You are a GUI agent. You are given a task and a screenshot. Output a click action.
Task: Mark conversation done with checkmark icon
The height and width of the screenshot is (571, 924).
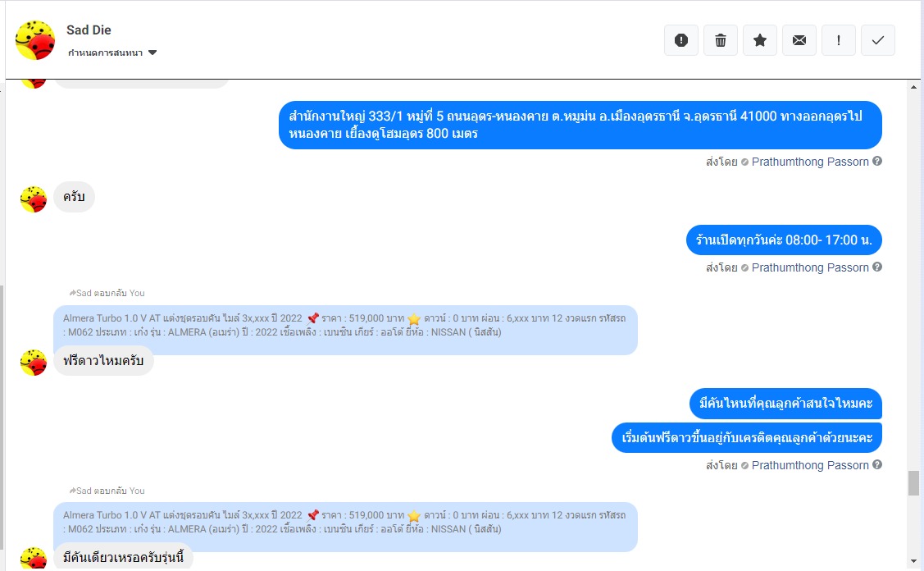click(878, 40)
